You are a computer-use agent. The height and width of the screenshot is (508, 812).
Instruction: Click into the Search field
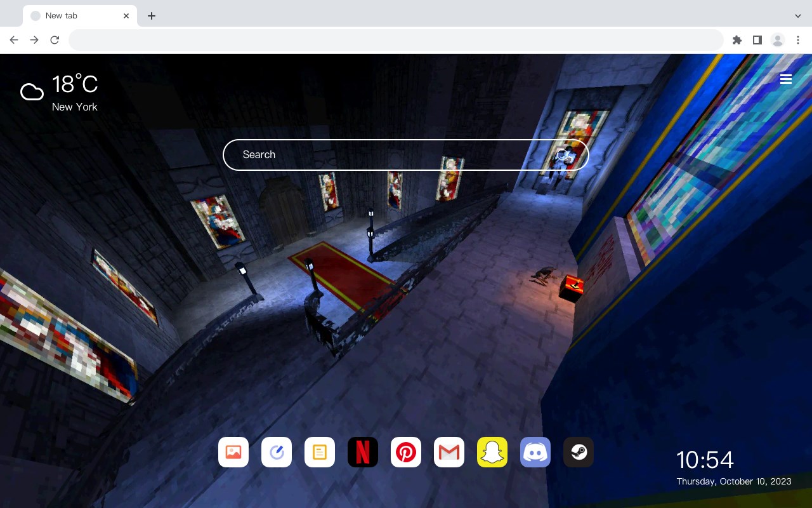[406, 155]
